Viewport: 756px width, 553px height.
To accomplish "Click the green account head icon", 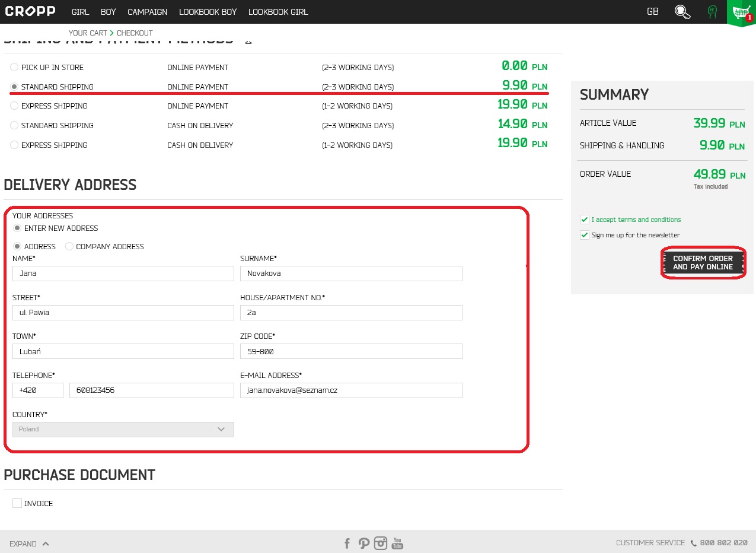I will [x=712, y=12].
